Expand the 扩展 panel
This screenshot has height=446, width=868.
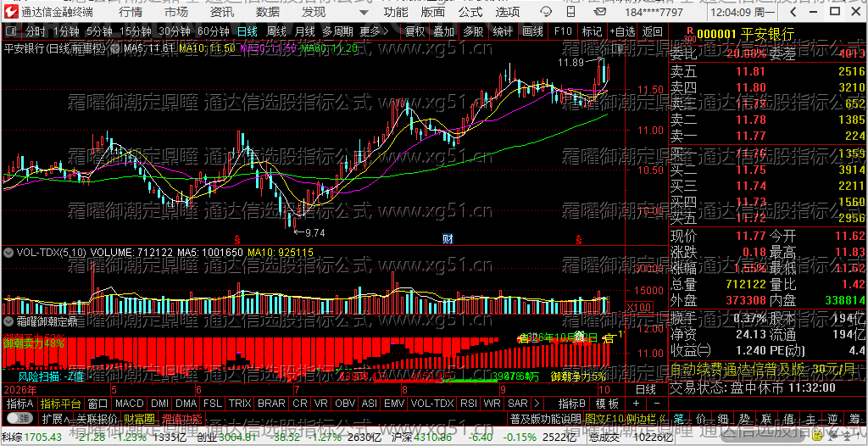tap(55, 418)
